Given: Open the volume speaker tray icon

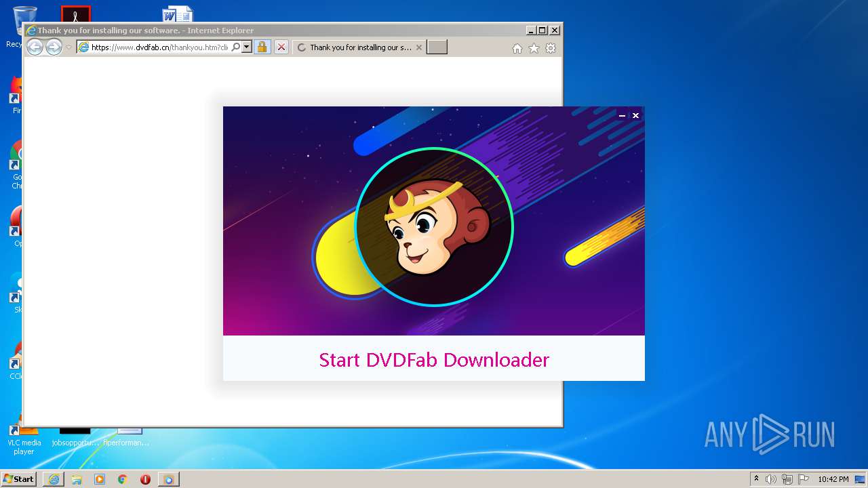Looking at the screenshot, I should pos(771,479).
